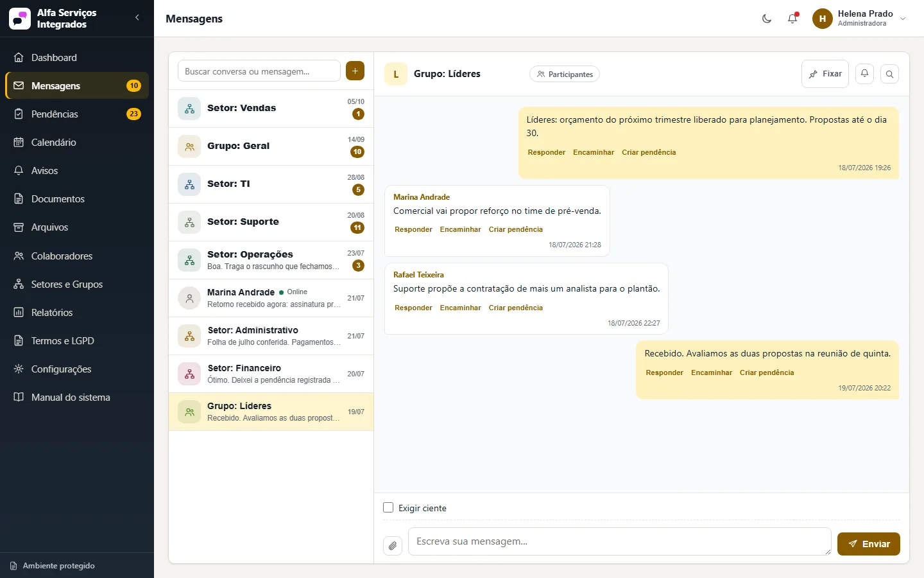Start new conversation with plus button

[355, 71]
